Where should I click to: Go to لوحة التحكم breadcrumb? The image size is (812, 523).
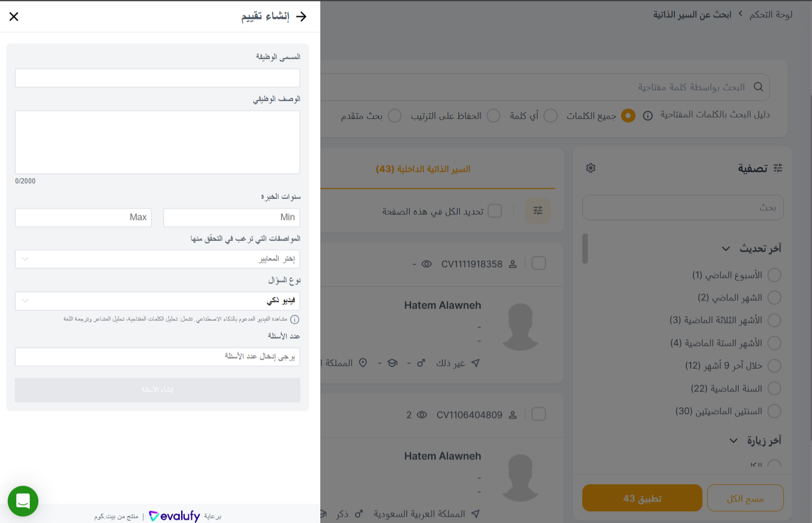(771, 15)
